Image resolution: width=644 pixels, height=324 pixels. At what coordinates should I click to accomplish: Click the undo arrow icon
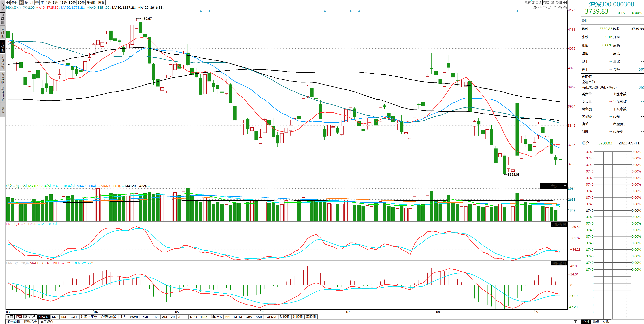[x=545, y=8]
